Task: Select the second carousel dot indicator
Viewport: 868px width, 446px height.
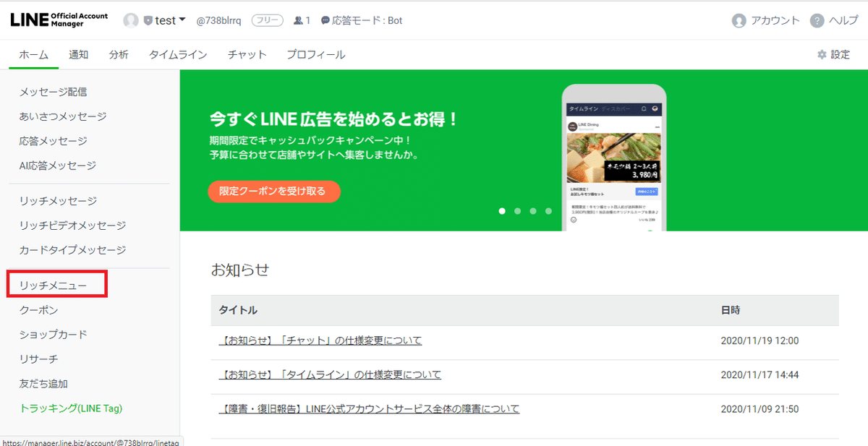Action: pos(517,211)
